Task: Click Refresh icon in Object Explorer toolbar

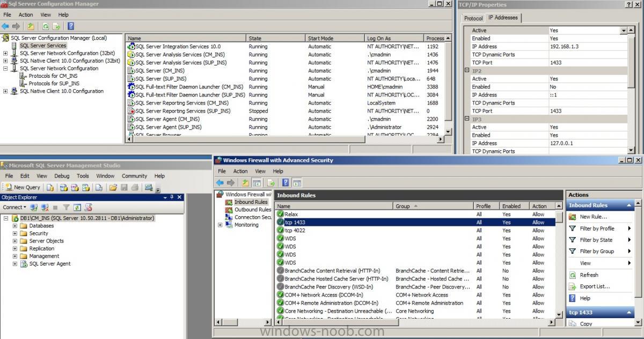Action: tap(77, 207)
